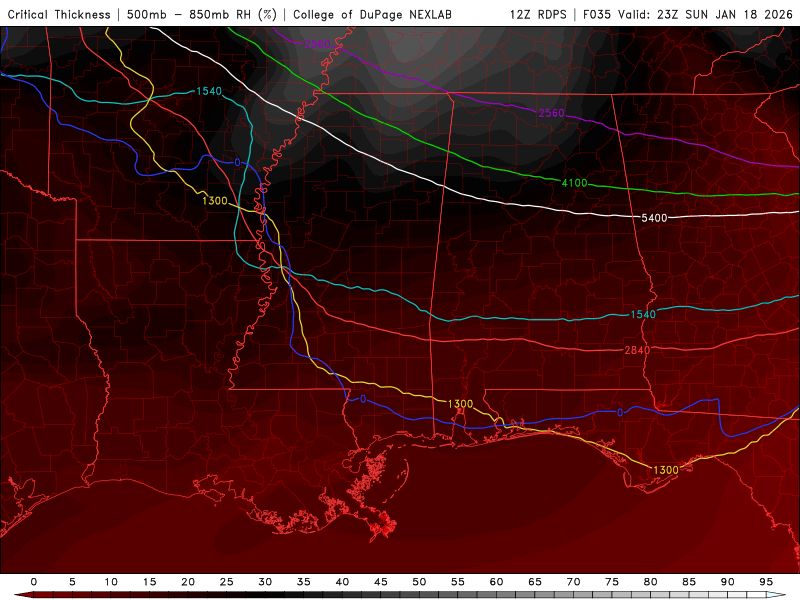Screen dimensions: 800x600
Task: Click the yellow 1300 label beside cyan line
Action: pyautogui.click(x=215, y=201)
